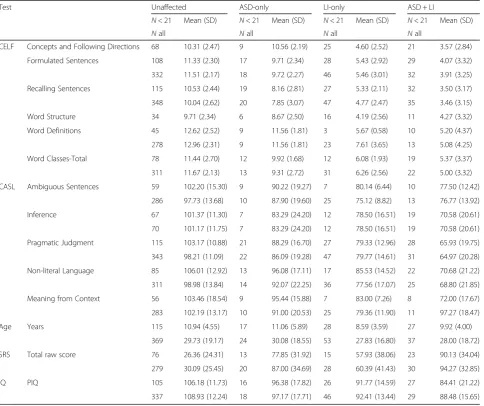This screenshot has height=406, width=484.
Task: Select row label 'Inference'
Action: pos(41,215)
